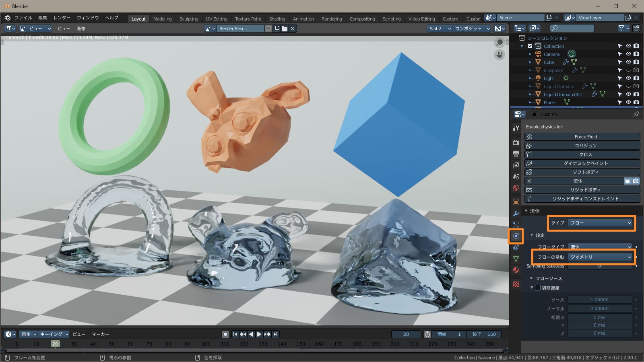
Task: Open the Scene properties tab icon
Action: 516,176
